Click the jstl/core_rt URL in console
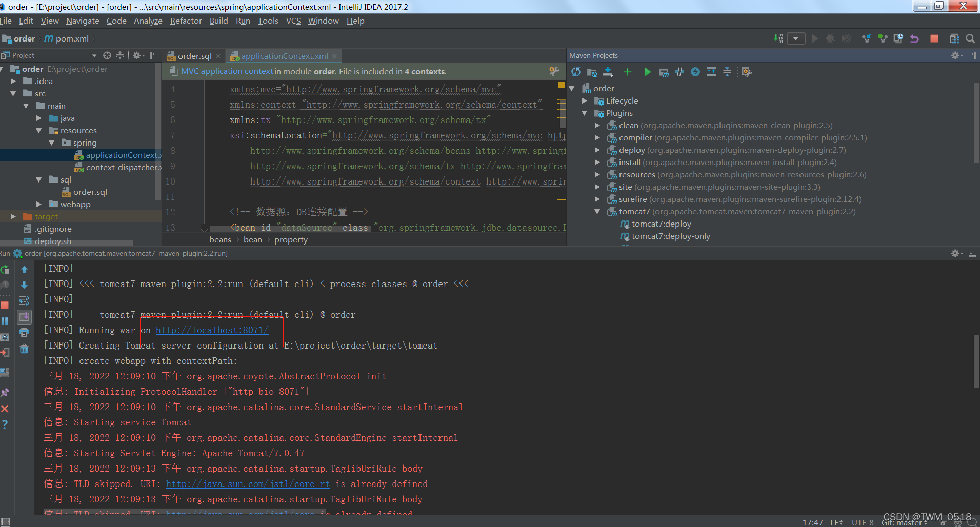The width and height of the screenshot is (980, 527). [248, 484]
